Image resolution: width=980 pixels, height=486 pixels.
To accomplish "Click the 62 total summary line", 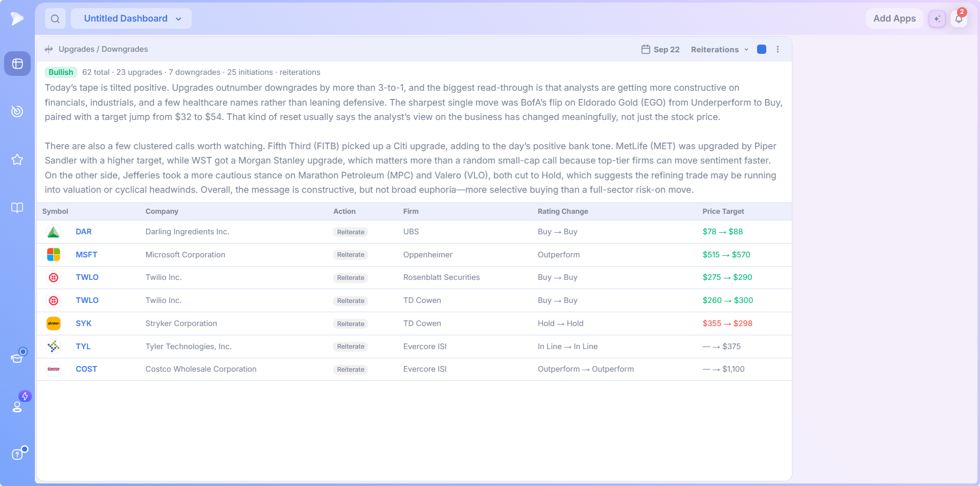I will pyautogui.click(x=201, y=72).
